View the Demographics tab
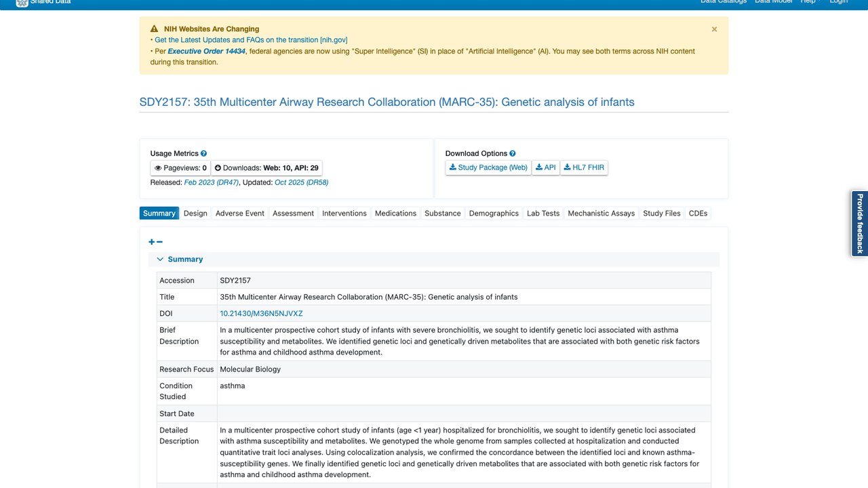The image size is (868, 488). click(494, 213)
